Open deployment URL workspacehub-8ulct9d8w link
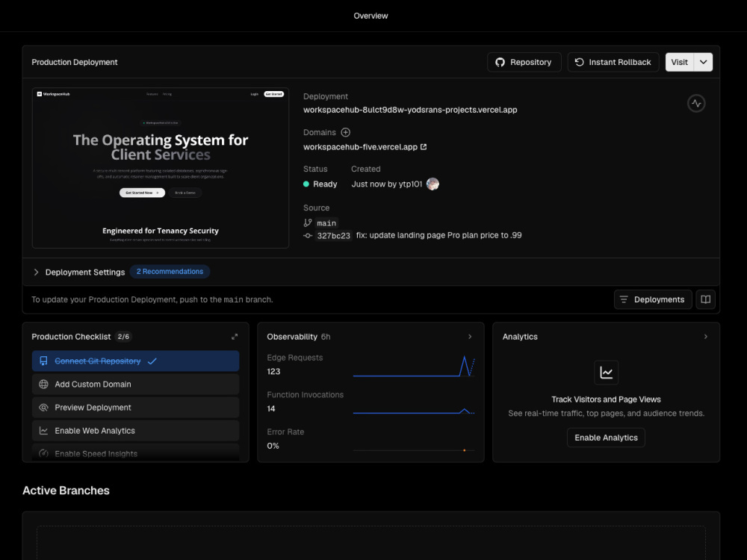Screen dimensions: 747x560 pyautogui.click(x=410, y=110)
